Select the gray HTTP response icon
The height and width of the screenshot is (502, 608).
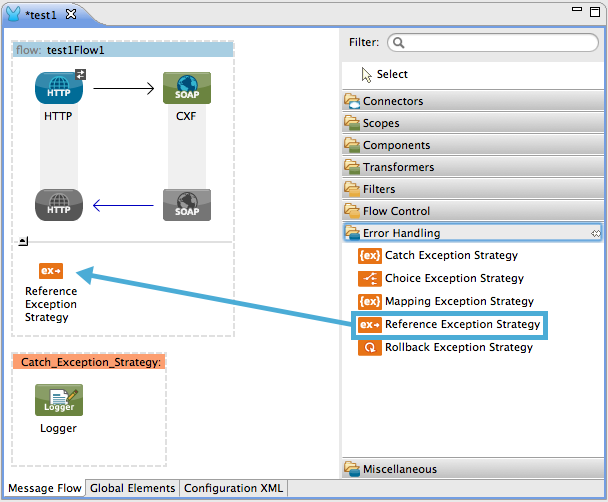59,204
